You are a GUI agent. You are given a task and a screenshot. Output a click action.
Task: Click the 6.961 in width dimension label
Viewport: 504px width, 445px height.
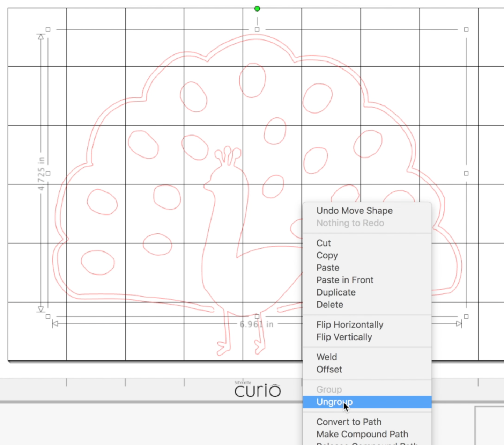coord(257,324)
